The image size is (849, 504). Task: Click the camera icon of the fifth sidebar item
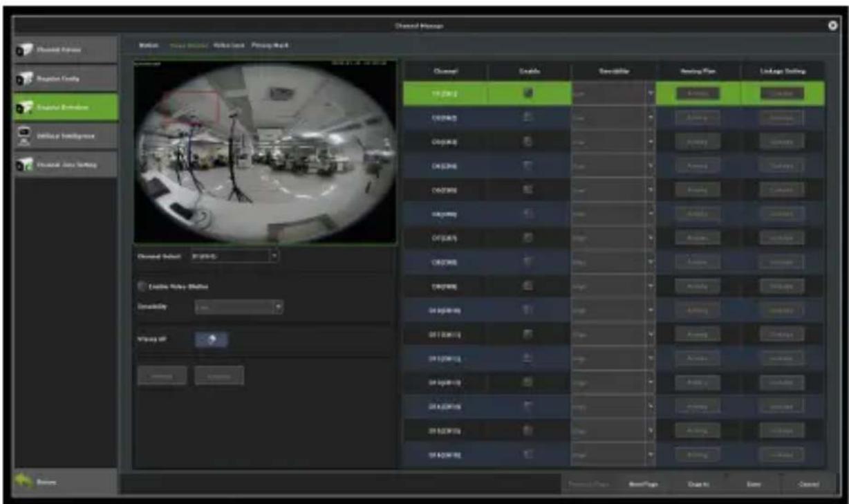pyautogui.click(x=25, y=165)
